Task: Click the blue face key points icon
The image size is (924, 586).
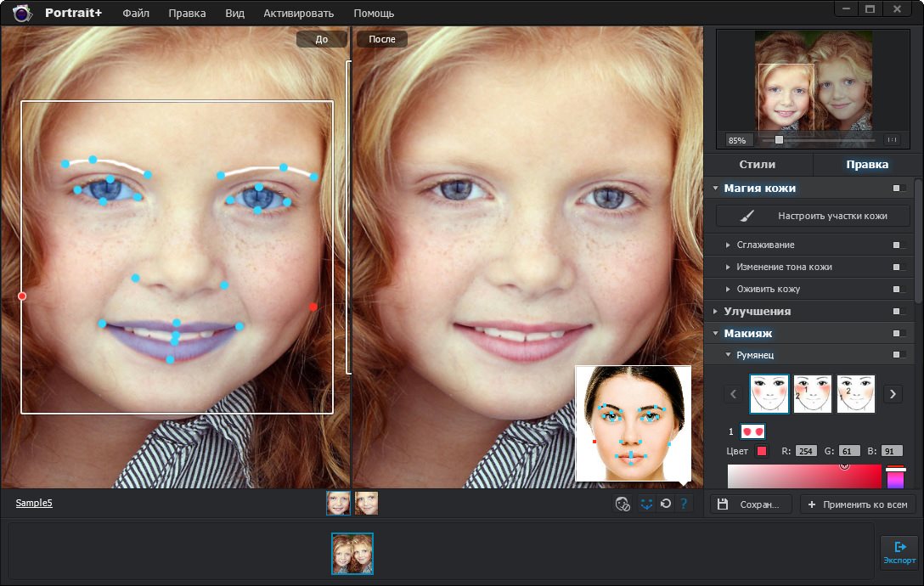Action: click(x=646, y=503)
